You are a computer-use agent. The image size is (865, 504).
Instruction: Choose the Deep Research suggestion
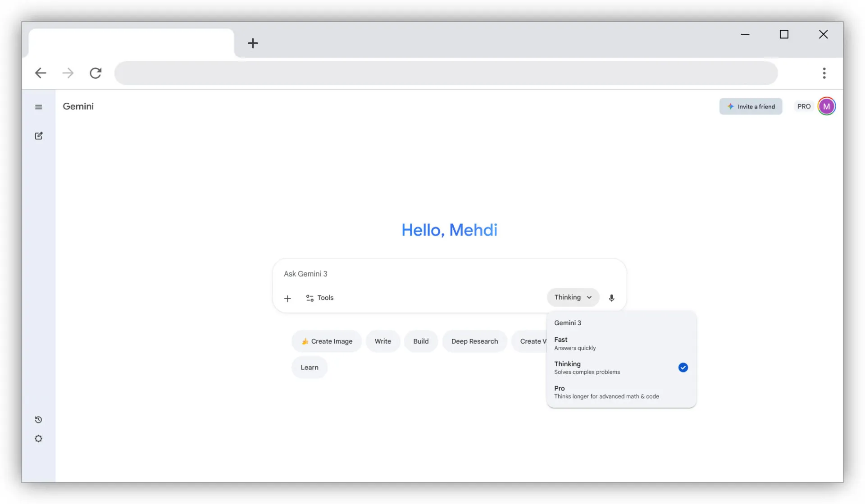pos(474,341)
